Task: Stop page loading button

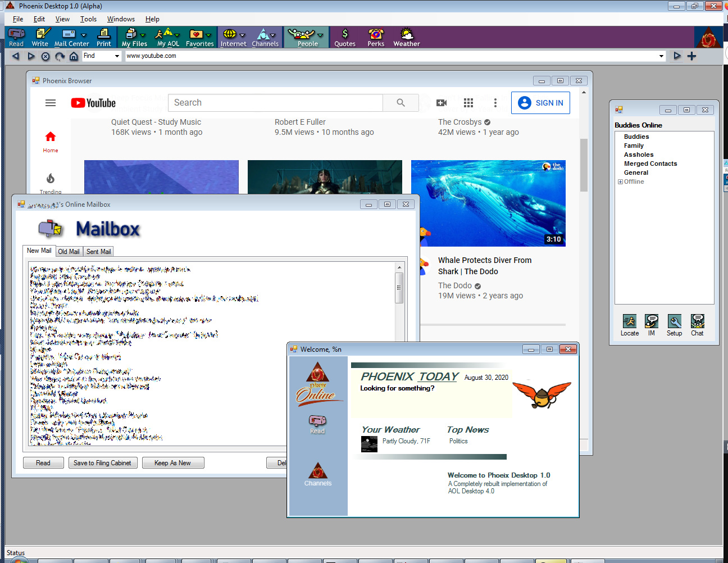Action: pos(46,56)
